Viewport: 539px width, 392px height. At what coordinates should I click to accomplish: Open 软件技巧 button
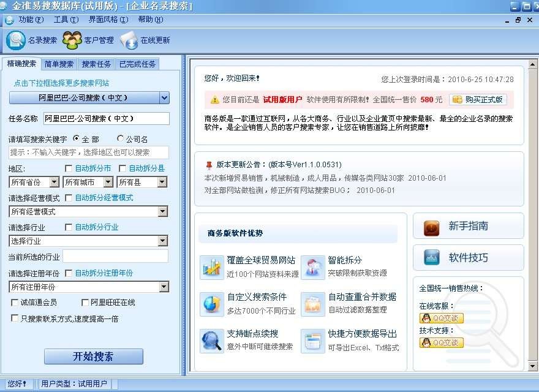[468, 257]
